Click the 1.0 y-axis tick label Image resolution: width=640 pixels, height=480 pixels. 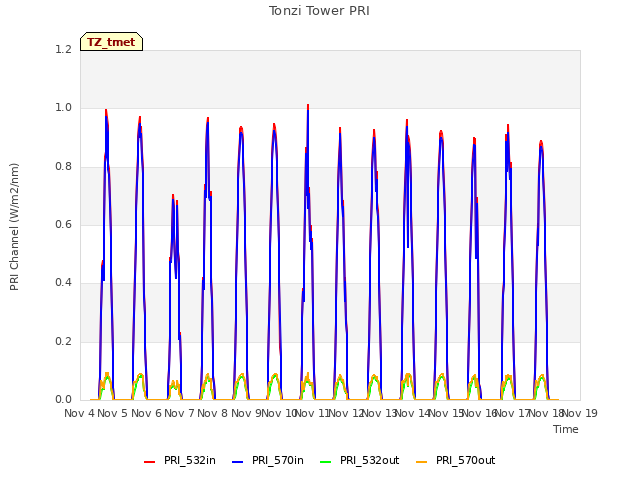click(x=63, y=108)
